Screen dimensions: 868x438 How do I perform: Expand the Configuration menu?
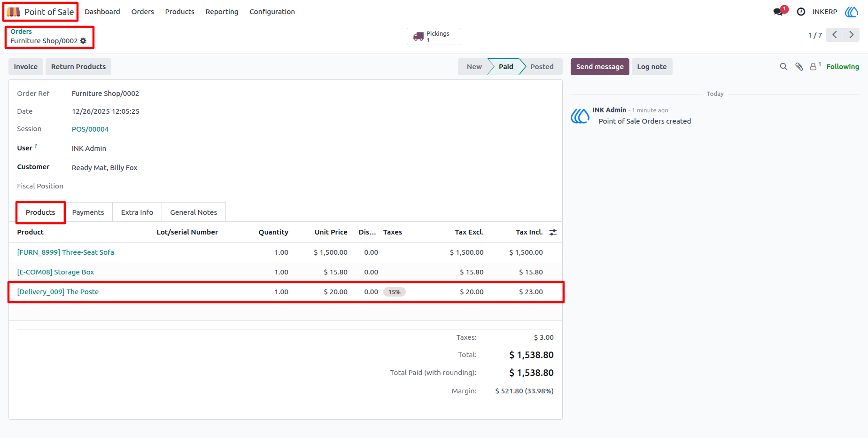tap(272, 12)
